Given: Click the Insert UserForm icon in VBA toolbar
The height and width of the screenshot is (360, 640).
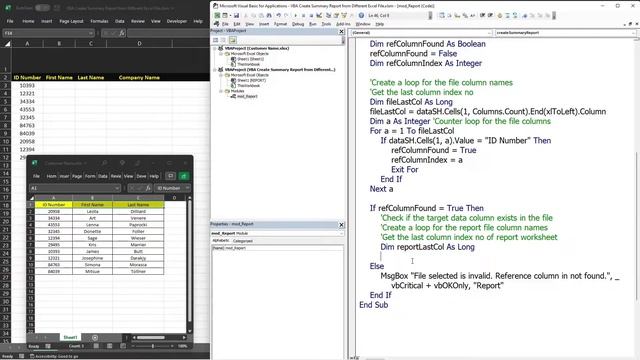Looking at the screenshot, I should tap(225, 16).
